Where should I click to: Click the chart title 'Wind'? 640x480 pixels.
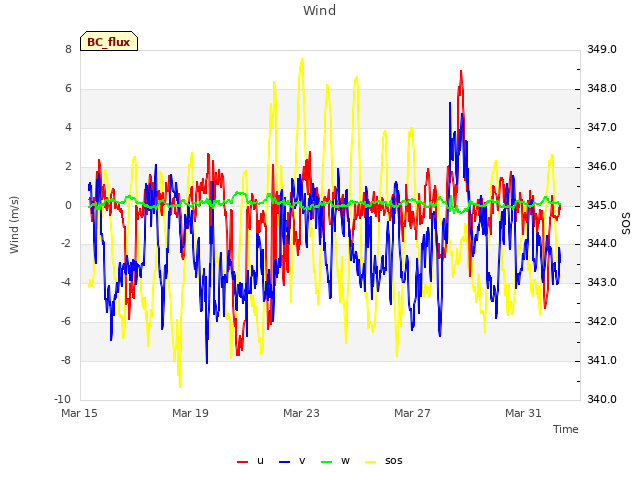pyautogui.click(x=319, y=10)
